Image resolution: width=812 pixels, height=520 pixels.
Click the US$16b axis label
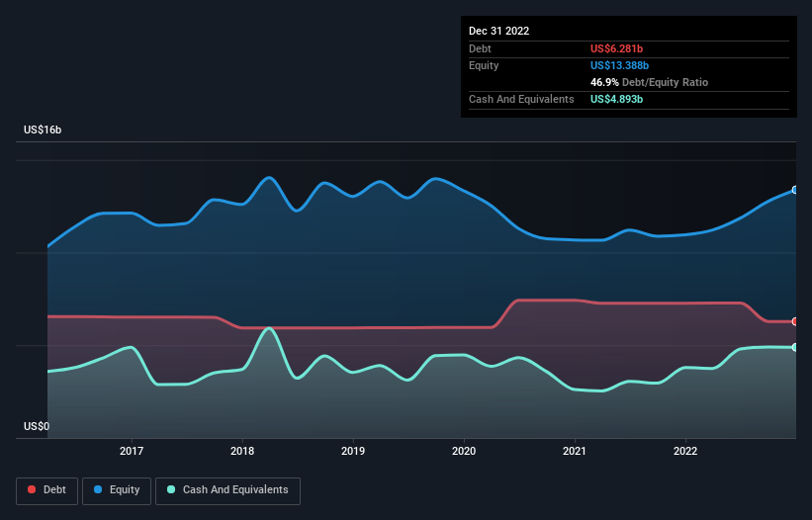coord(43,130)
